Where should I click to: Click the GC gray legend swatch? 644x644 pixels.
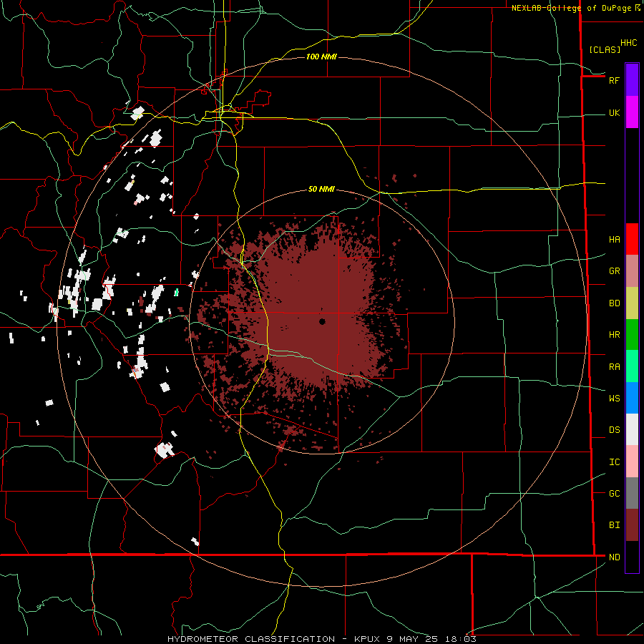point(632,493)
